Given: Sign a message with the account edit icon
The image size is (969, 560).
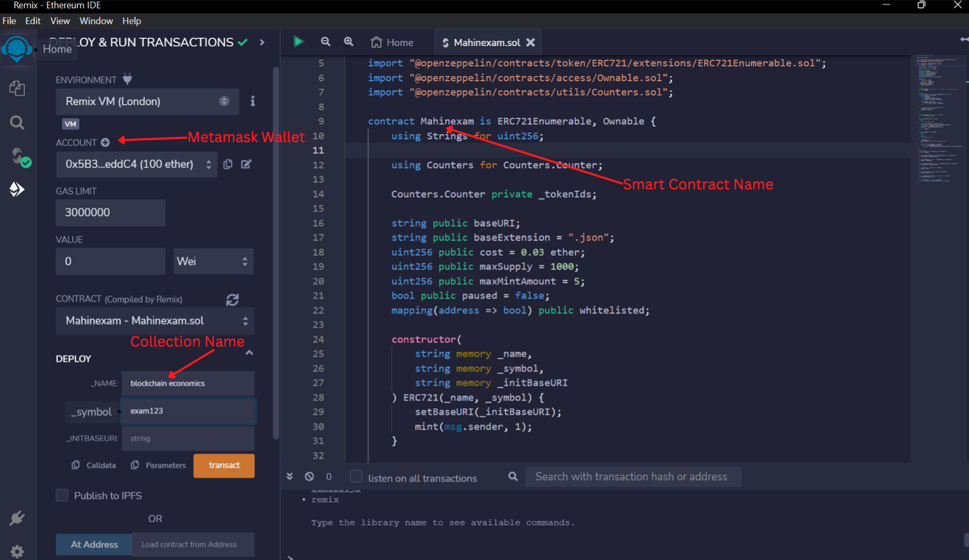Looking at the screenshot, I should (246, 164).
